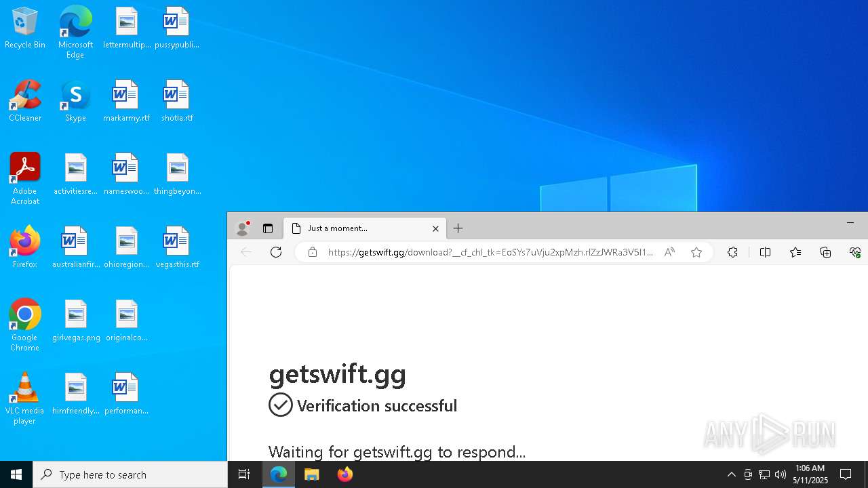Select the australianfir... document file
868x488 pixels.
[75, 248]
